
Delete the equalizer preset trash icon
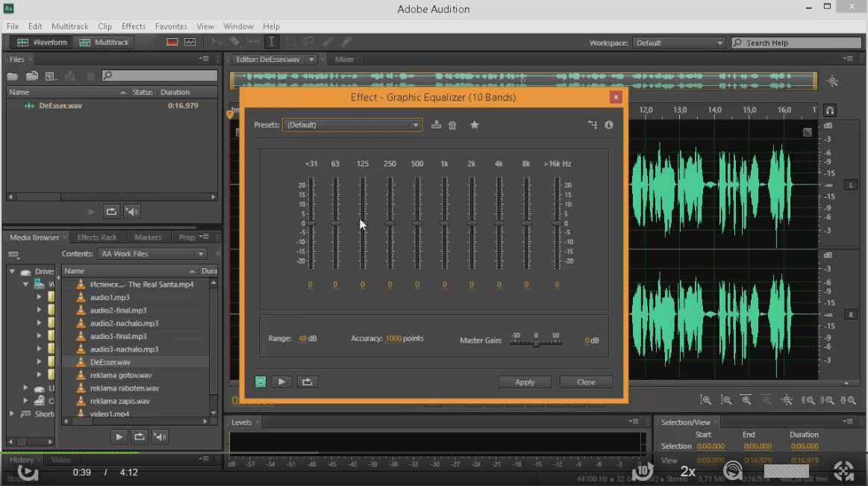click(x=452, y=125)
